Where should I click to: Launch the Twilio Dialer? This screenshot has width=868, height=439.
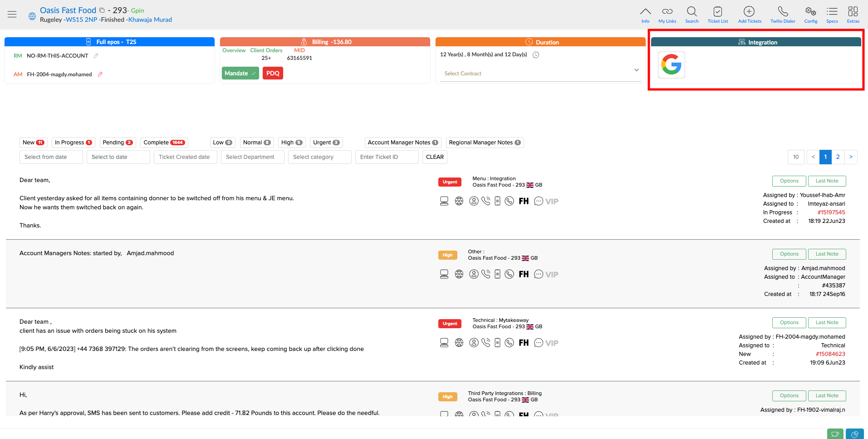point(783,15)
